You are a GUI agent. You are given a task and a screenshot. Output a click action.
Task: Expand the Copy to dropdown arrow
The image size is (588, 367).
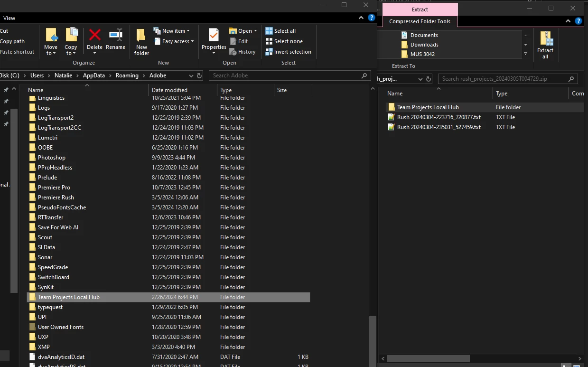tap(75, 53)
